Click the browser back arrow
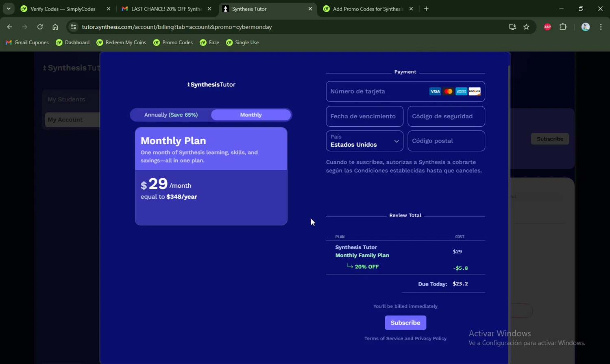 pos(9,27)
